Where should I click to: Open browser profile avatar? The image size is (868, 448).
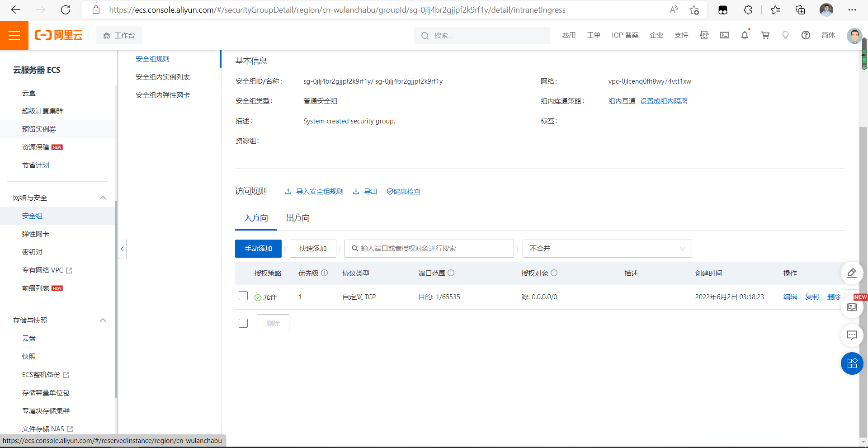(826, 10)
